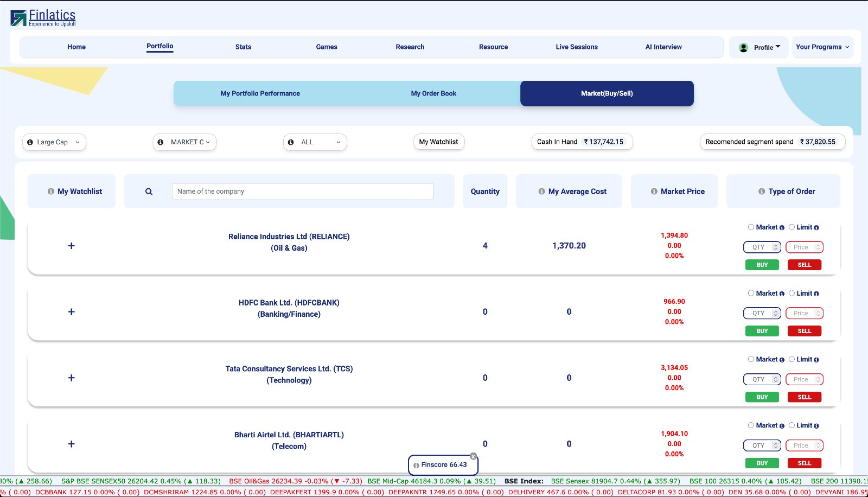868x497 pixels.
Task: Click Market info icon in HDFC Bank row
Action: 782,294
